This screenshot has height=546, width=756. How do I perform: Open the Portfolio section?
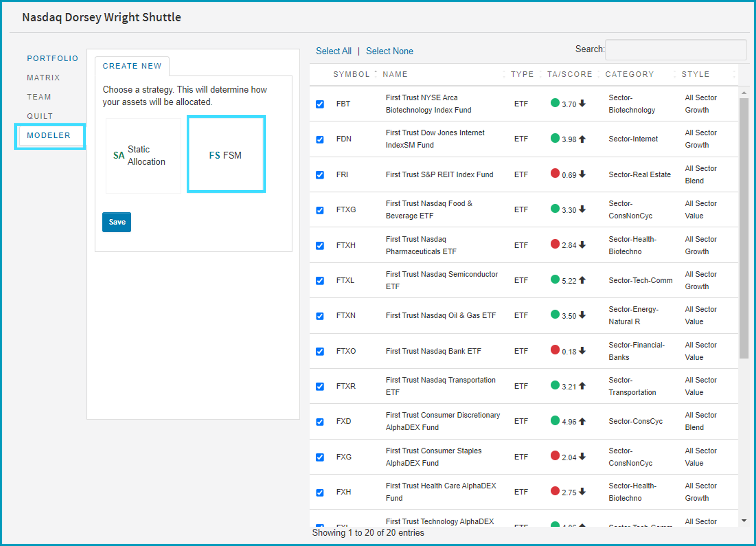pyautogui.click(x=53, y=58)
